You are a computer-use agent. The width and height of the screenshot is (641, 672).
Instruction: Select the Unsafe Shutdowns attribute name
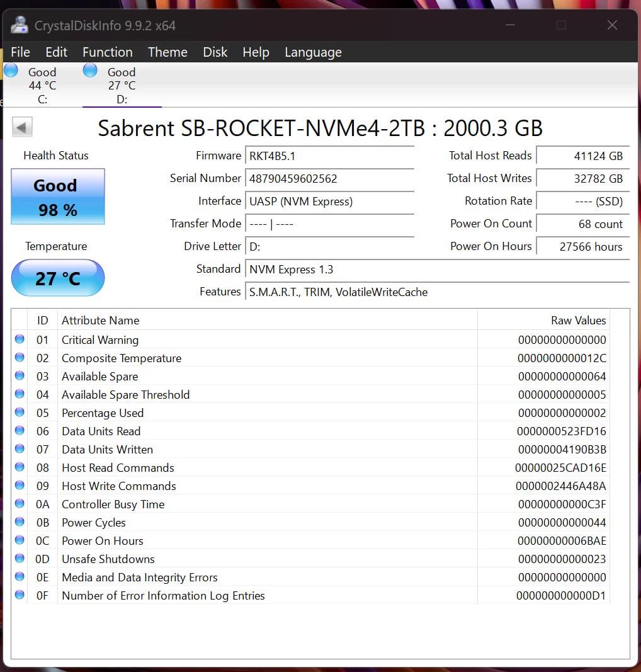coord(108,559)
